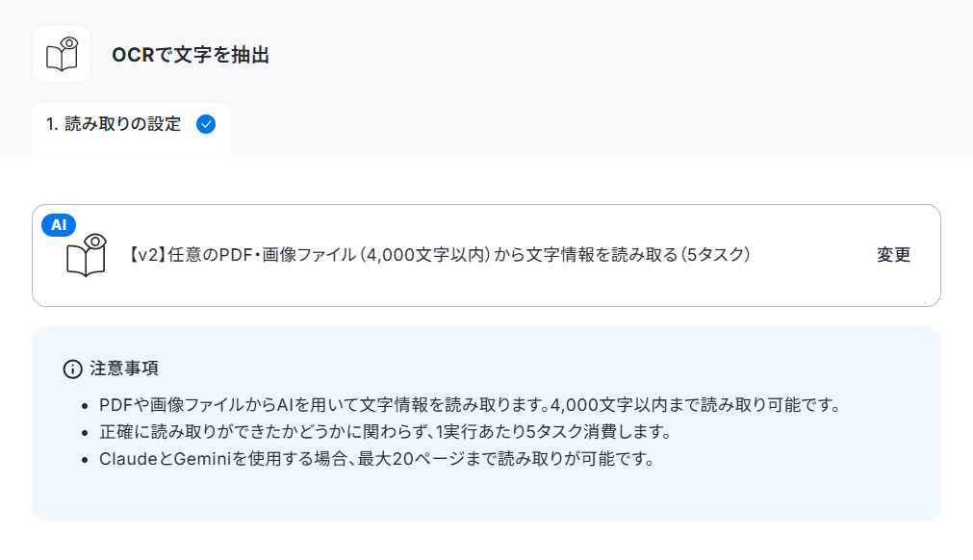The width and height of the screenshot is (973, 560).
Task: Click the light blue notice panel
Action: point(487,423)
